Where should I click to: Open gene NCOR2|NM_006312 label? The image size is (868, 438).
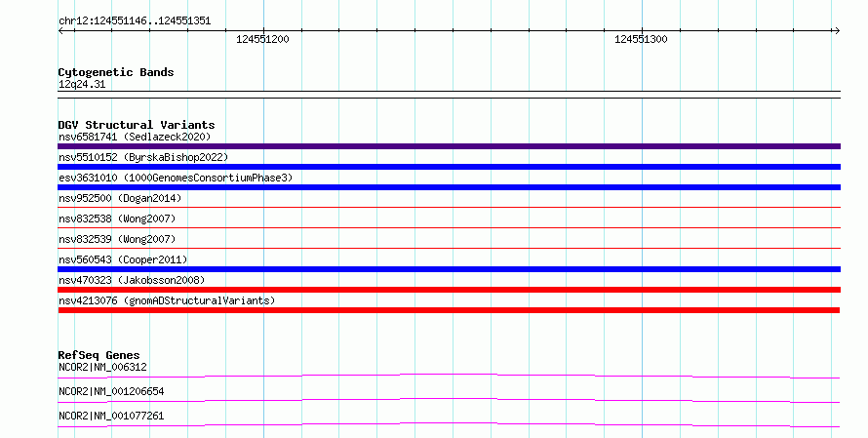102,367
